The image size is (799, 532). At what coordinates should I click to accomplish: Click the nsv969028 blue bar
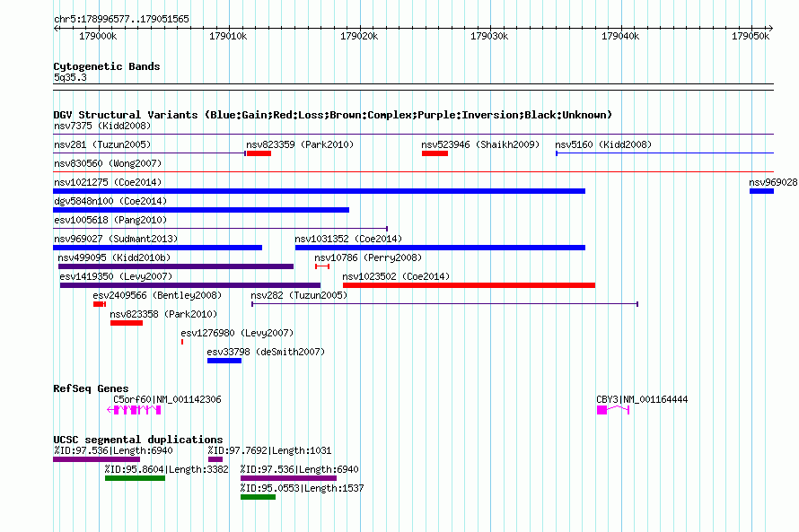pyautogui.click(x=761, y=191)
